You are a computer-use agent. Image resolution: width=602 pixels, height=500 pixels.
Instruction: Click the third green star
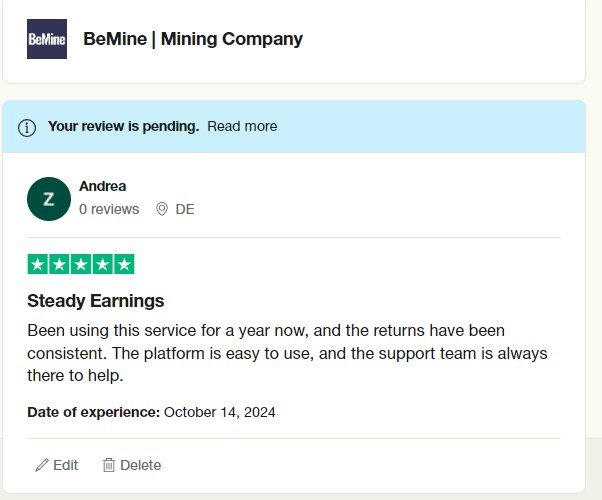(x=81, y=264)
